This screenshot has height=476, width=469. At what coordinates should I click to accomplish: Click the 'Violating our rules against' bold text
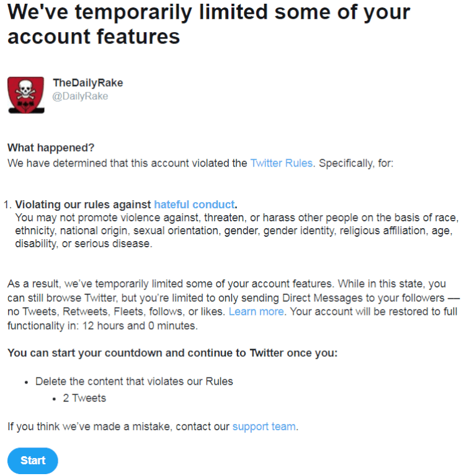click(x=83, y=205)
